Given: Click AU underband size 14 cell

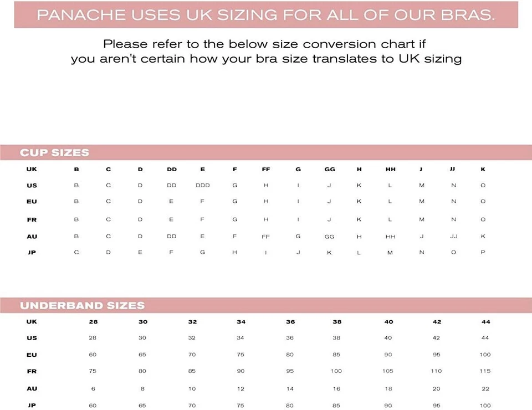Looking at the screenshot, I should [x=290, y=389].
